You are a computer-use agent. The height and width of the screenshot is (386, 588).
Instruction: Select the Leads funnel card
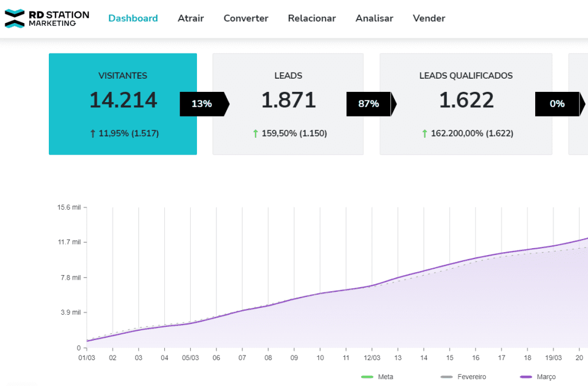(x=288, y=104)
